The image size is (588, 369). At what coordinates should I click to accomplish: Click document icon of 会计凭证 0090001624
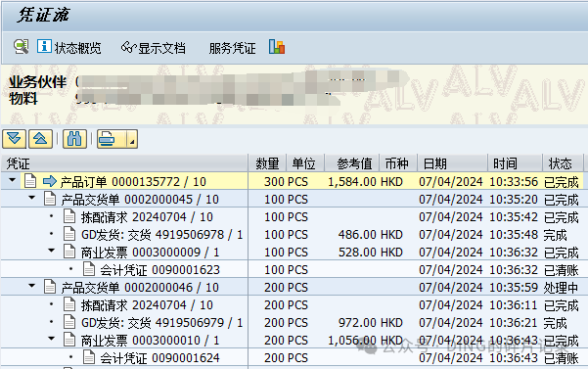point(89,357)
